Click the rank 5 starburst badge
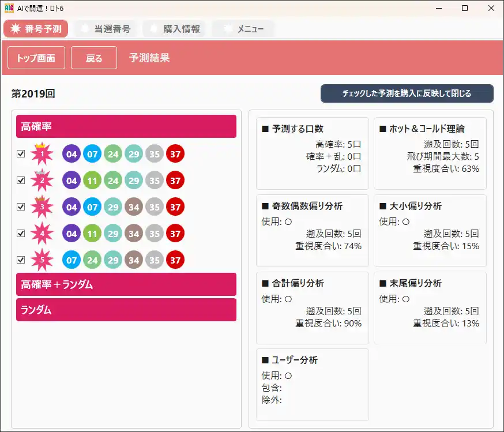Screen dimensions: 504x432 pyautogui.click(x=42, y=260)
